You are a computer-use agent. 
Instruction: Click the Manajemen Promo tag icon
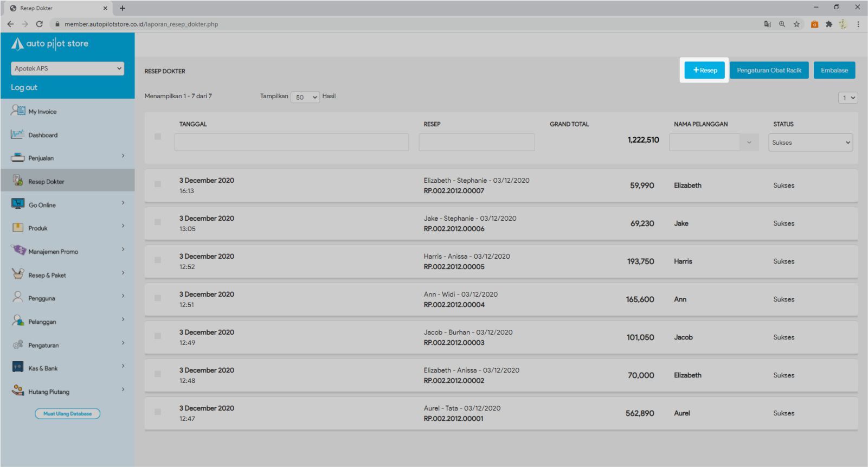pyautogui.click(x=18, y=251)
